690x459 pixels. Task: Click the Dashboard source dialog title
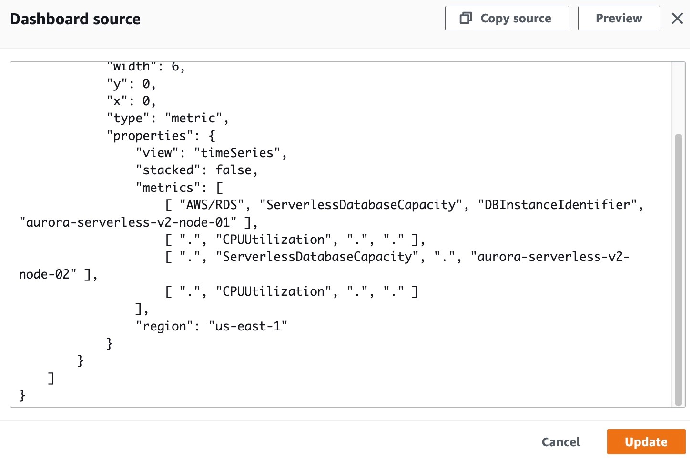click(x=75, y=19)
